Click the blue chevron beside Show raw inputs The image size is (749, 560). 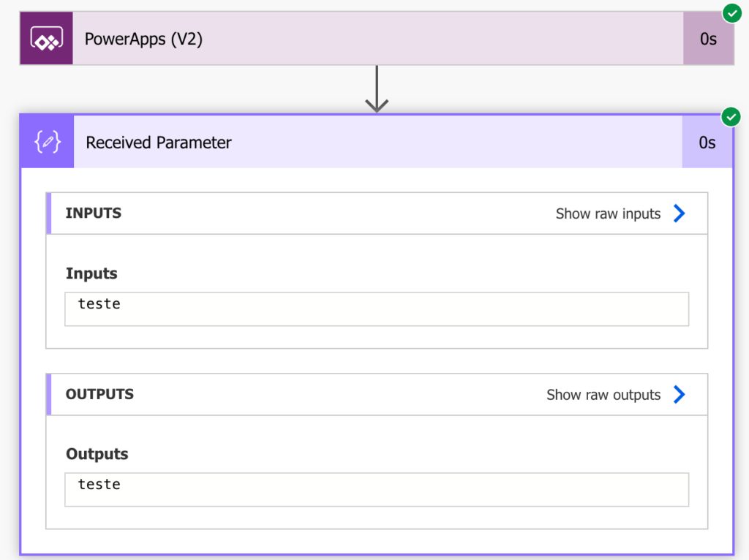click(x=679, y=213)
